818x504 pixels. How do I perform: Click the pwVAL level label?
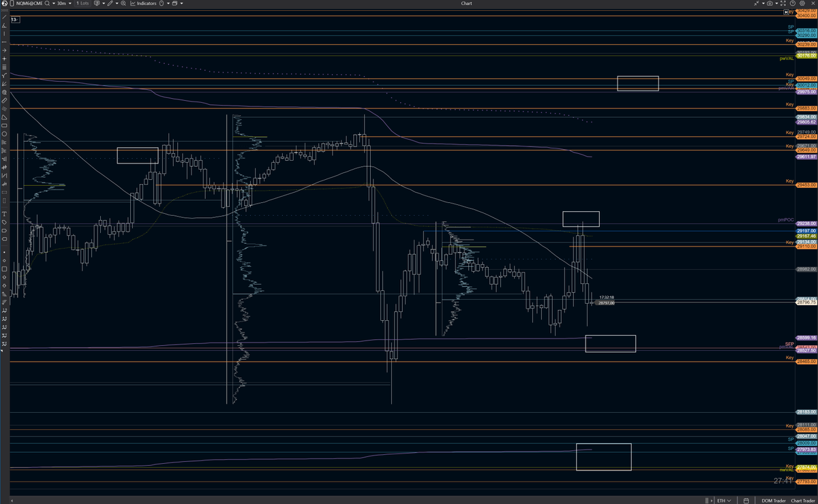[787, 59]
